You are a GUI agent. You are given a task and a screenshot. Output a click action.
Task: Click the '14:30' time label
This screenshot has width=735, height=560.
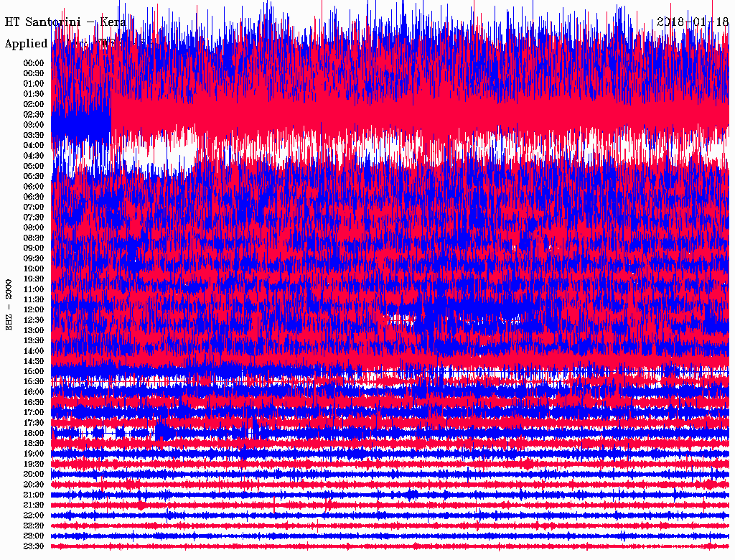coord(34,361)
